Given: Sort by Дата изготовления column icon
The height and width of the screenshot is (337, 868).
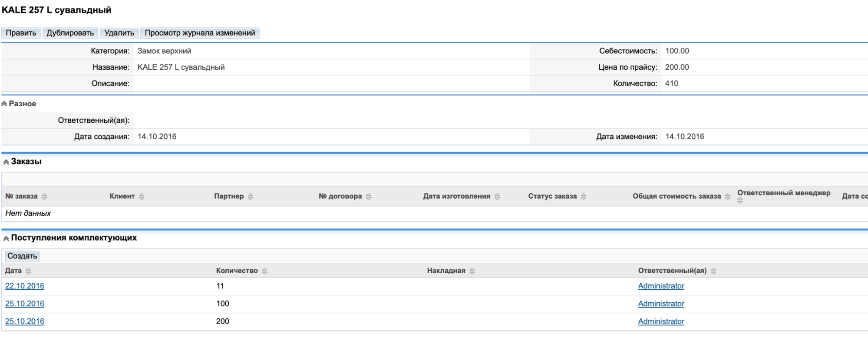Looking at the screenshot, I should pos(497,196).
